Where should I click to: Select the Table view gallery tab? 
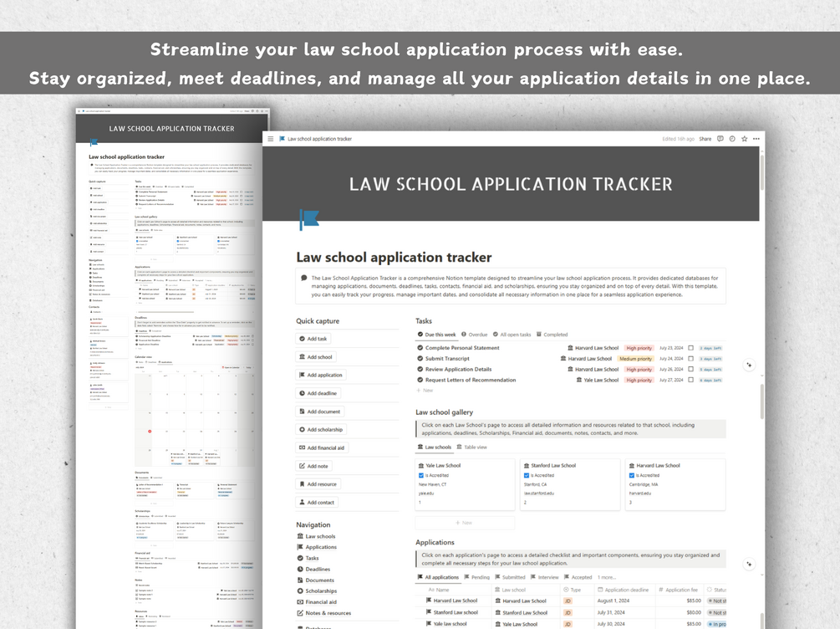tap(471, 447)
